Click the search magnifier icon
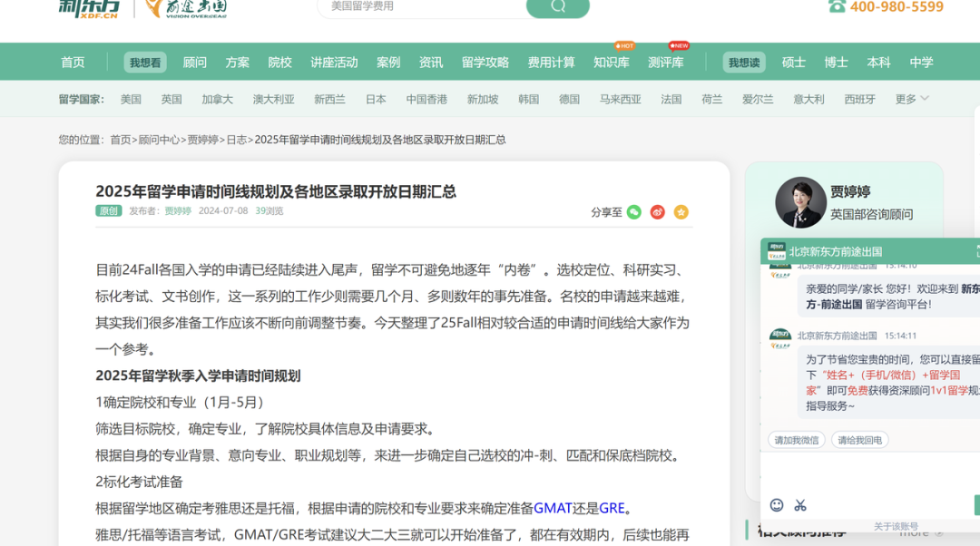 pos(557,7)
